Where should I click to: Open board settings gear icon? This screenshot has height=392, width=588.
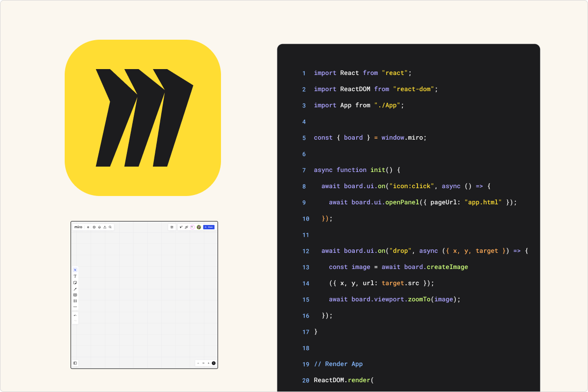[94, 227]
